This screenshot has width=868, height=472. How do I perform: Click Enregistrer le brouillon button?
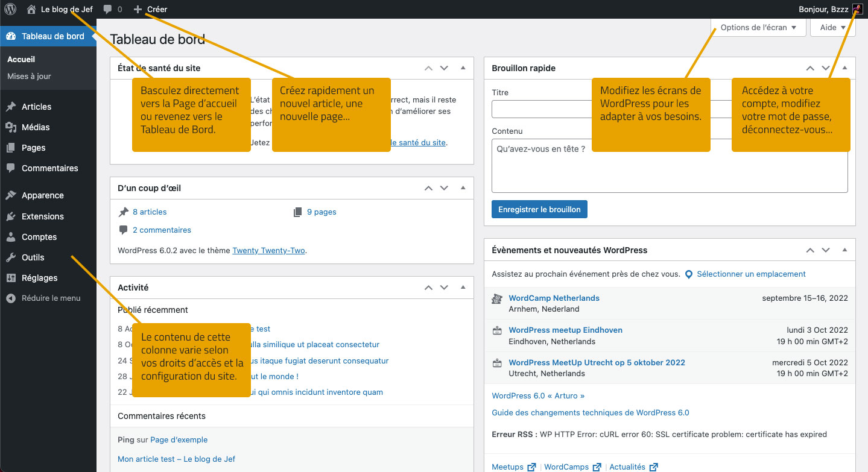[539, 209]
